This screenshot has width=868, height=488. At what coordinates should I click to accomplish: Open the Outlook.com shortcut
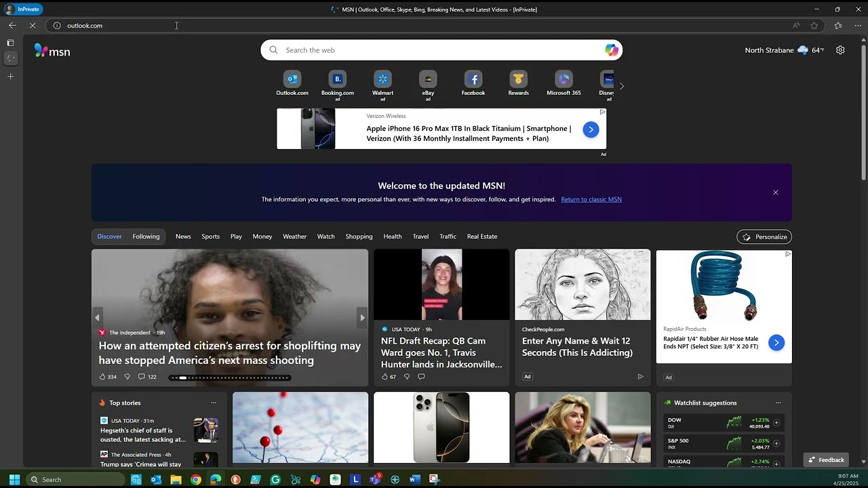tap(292, 84)
